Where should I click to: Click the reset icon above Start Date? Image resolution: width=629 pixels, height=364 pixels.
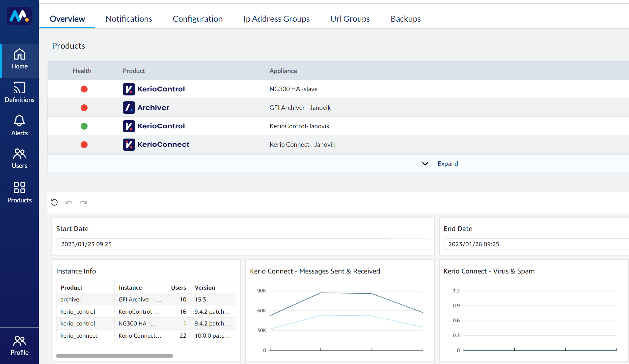[x=55, y=202]
